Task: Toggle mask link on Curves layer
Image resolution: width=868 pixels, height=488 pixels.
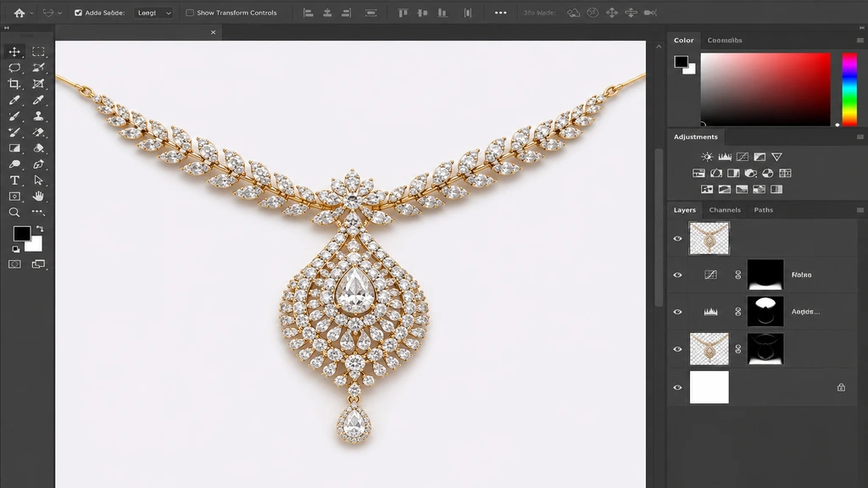Action: click(738, 275)
